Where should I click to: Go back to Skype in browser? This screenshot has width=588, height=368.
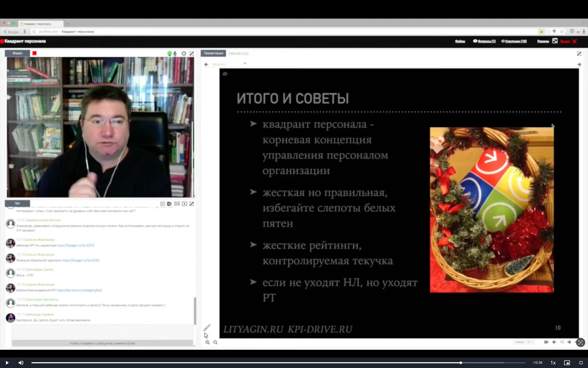coord(11,32)
